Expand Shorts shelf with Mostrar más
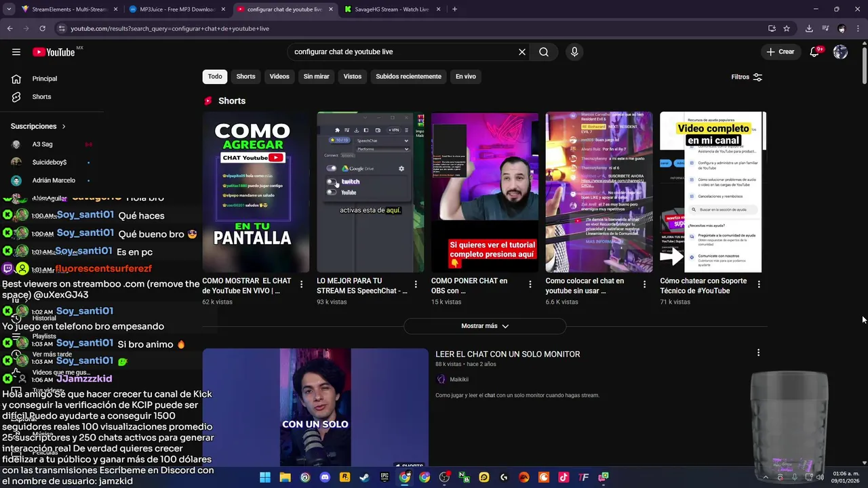 485,326
